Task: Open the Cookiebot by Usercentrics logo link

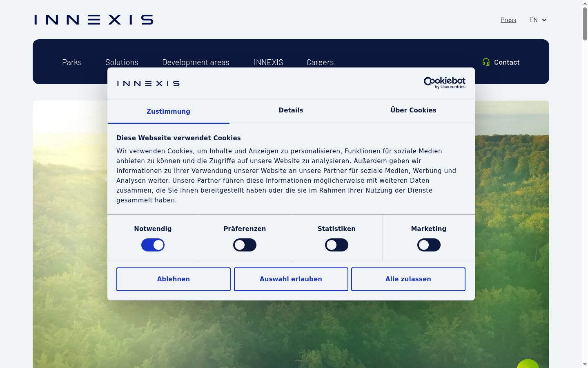Action: pos(445,83)
